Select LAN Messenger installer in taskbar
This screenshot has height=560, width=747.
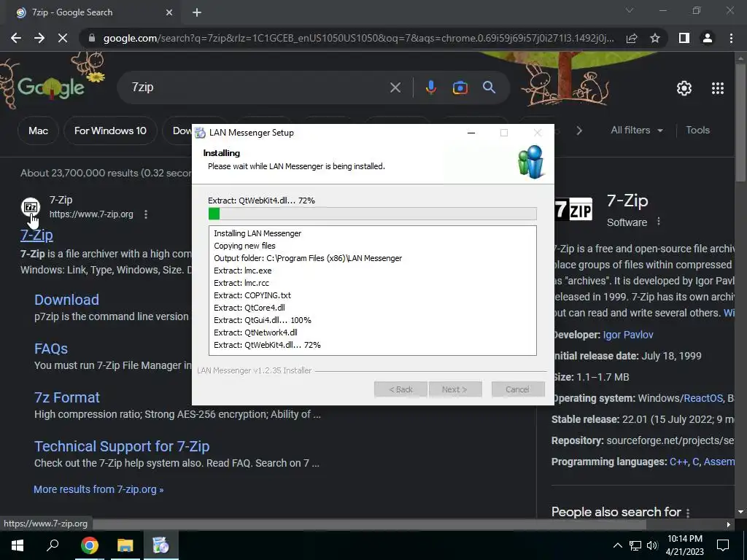(x=161, y=545)
